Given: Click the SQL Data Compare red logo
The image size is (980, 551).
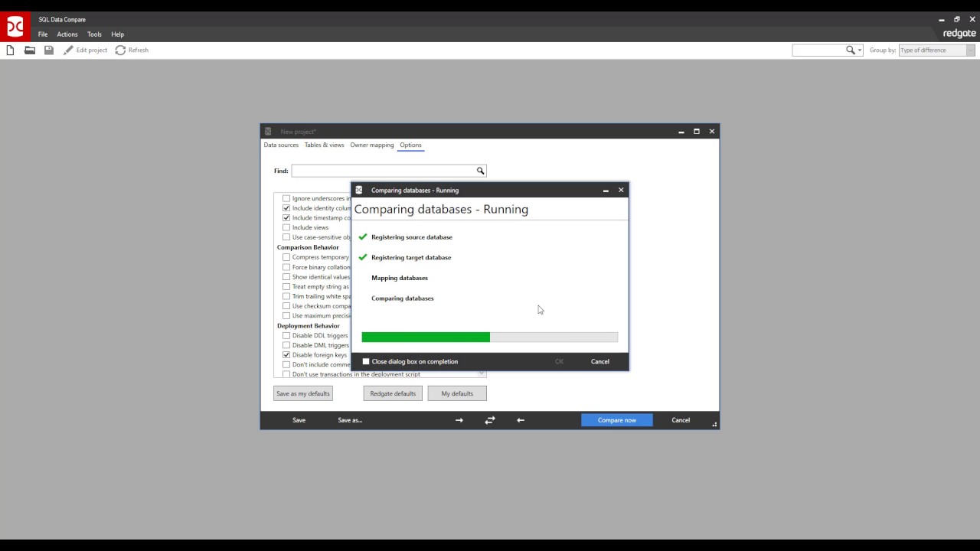Looking at the screenshot, I should 15,27.
